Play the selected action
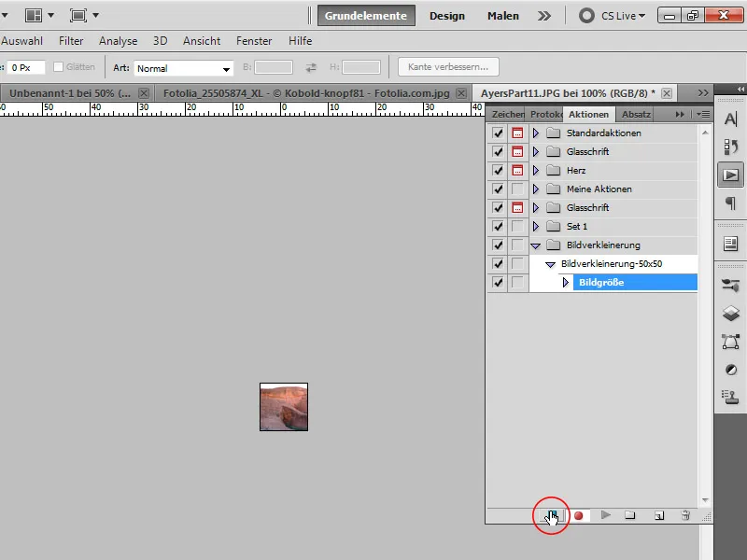Screen dimensions: 747x560 (x=605, y=515)
